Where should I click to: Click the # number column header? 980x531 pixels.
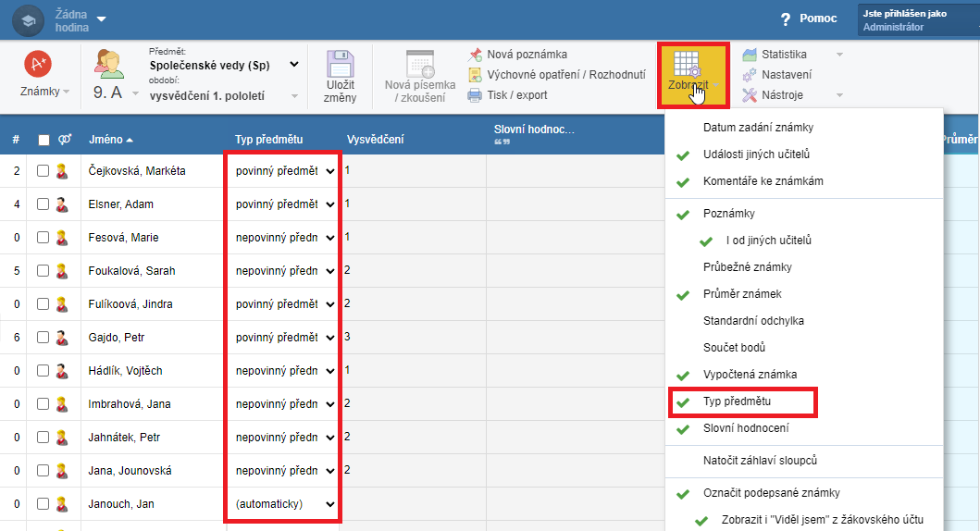(16, 140)
